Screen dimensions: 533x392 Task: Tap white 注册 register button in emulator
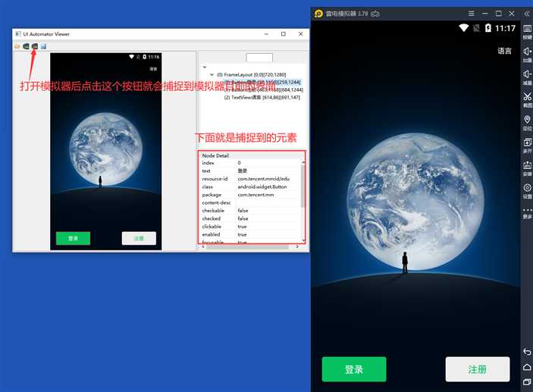point(477,369)
